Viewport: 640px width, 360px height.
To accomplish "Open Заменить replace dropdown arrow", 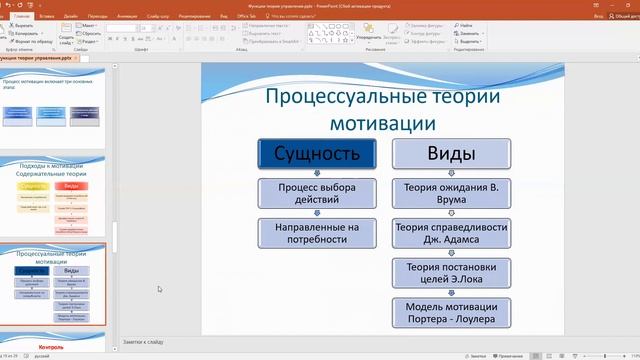I will click(483, 33).
